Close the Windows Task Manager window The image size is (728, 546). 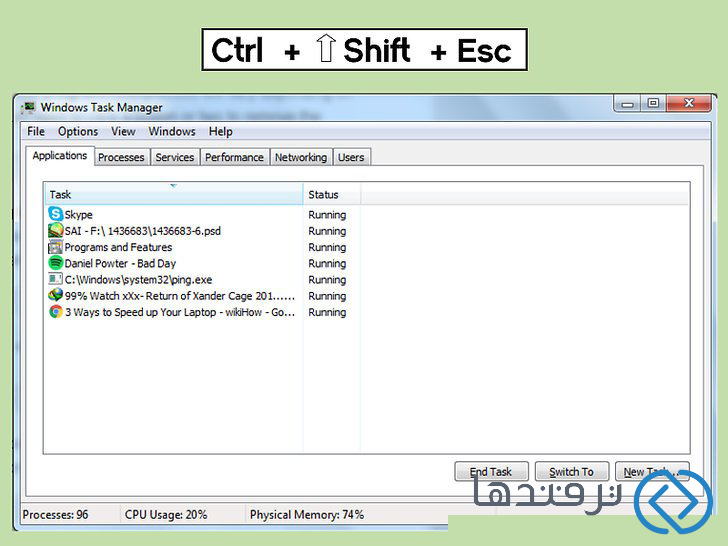click(x=689, y=103)
